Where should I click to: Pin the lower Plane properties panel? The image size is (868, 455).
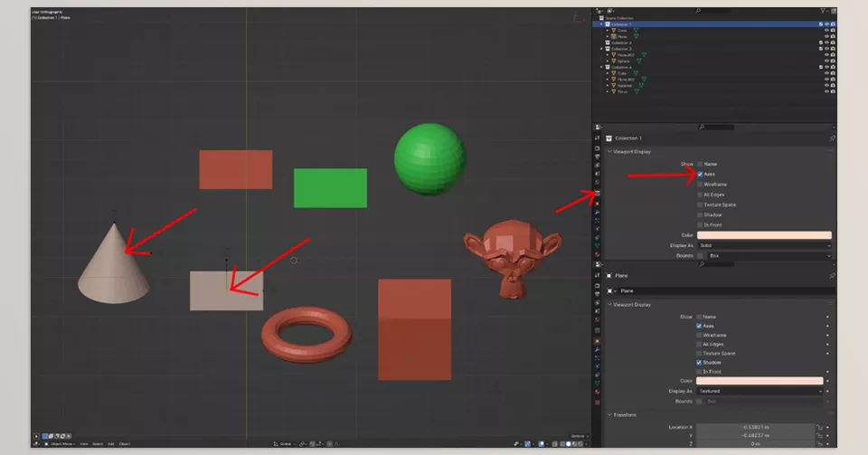(832, 276)
